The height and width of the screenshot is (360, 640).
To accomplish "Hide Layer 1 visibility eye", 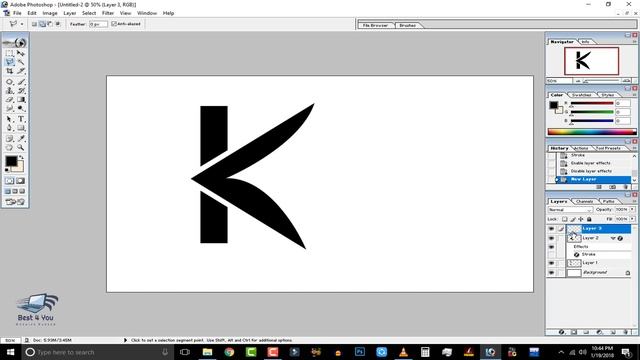I will point(551,263).
